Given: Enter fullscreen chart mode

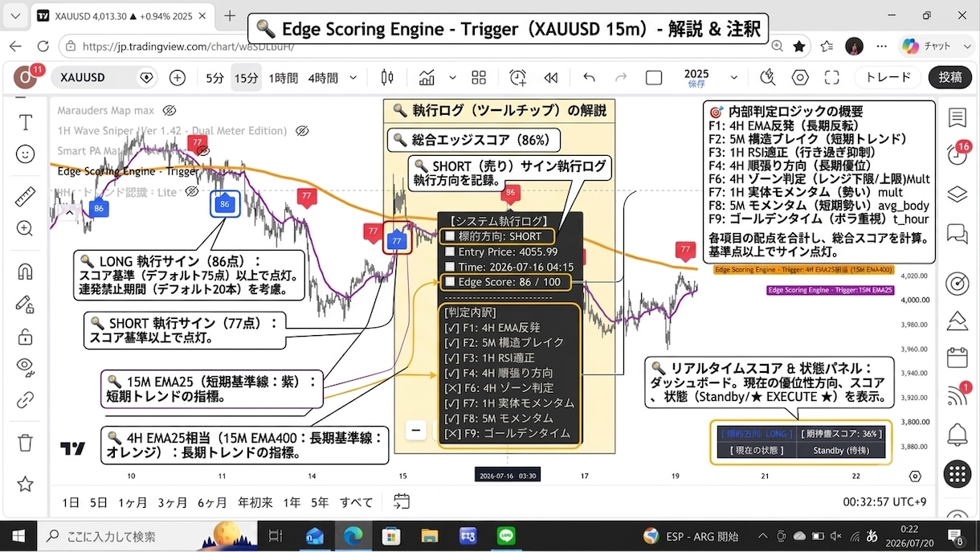Looking at the screenshot, I should click(x=831, y=78).
